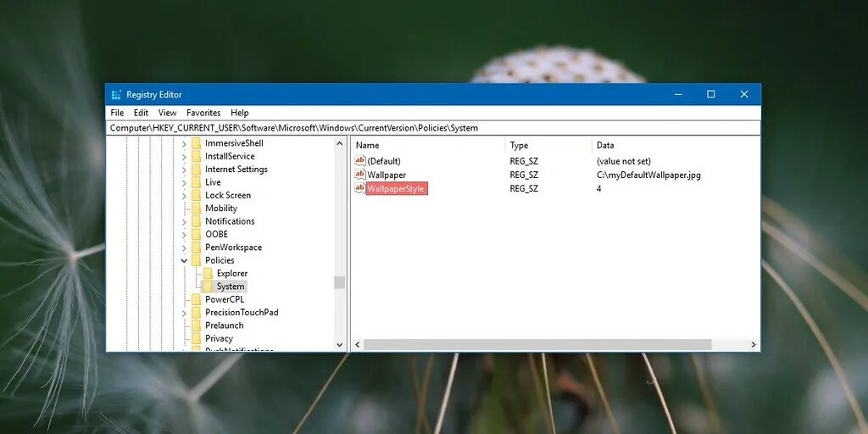
Task: Open the View menu
Action: pos(167,113)
